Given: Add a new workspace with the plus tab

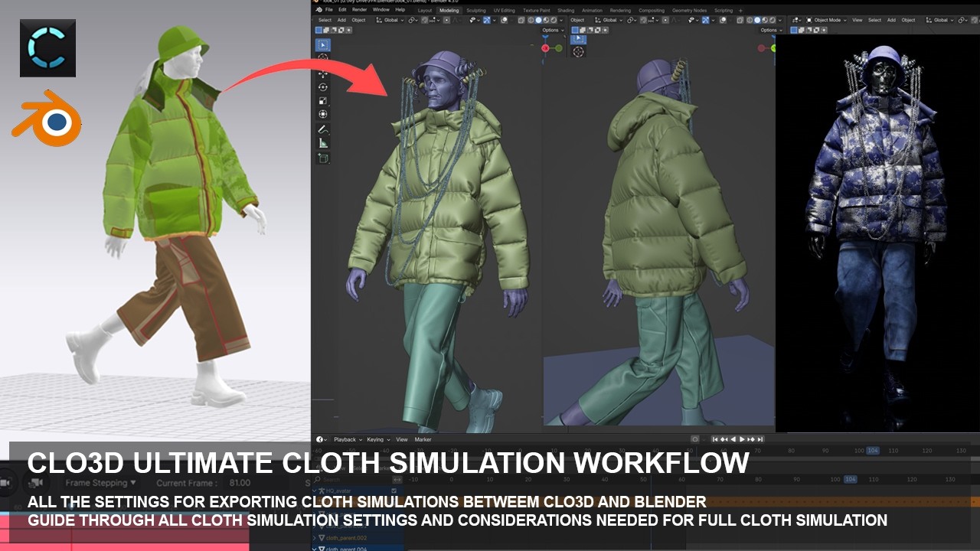Looking at the screenshot, I should (740, 11).
